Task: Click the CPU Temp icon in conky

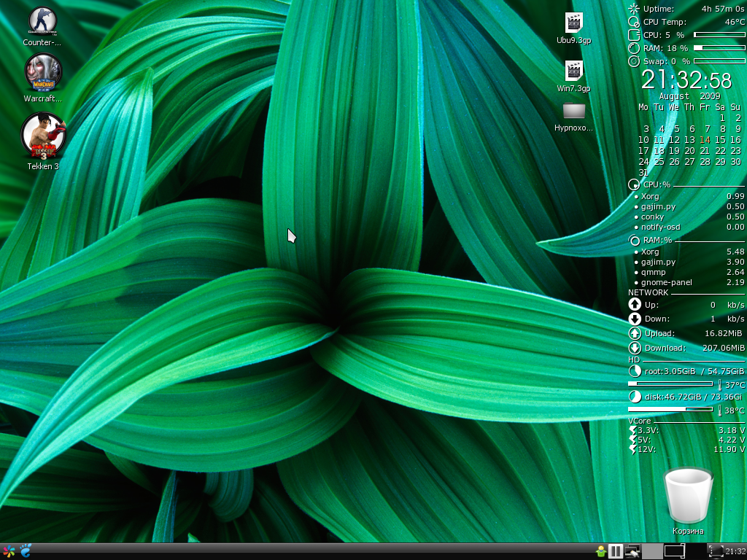Action: click(634, 22)
